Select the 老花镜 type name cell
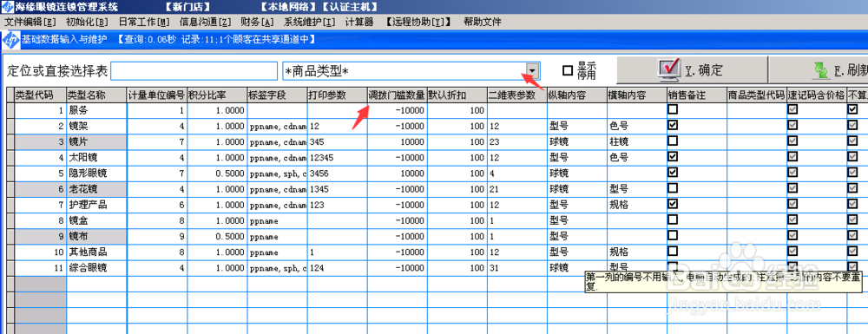 coord(96,189)
